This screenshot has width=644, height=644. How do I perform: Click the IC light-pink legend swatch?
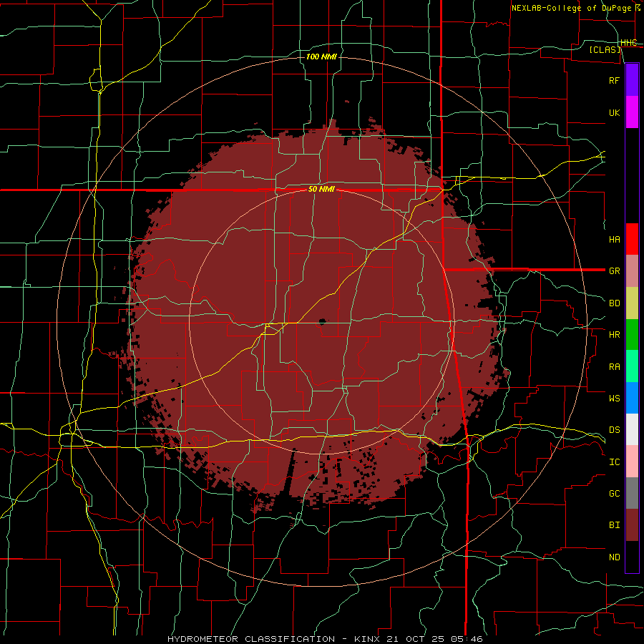click(632, 462)
